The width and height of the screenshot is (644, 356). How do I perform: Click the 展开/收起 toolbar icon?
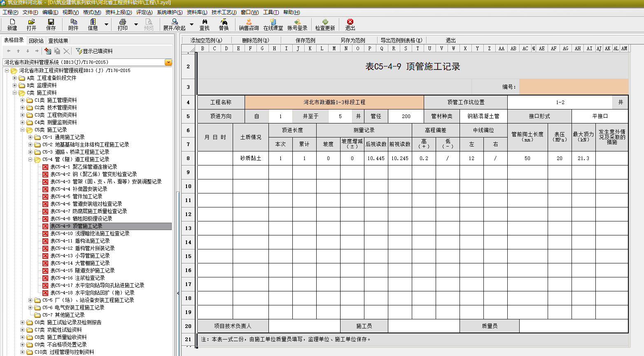[174, 24]
